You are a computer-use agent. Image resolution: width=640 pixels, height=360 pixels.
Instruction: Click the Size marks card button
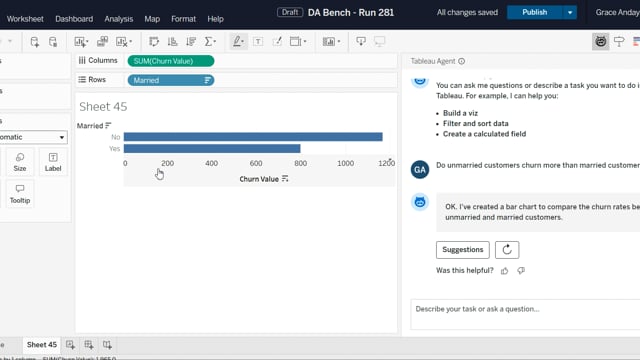[x=20, y=162]
